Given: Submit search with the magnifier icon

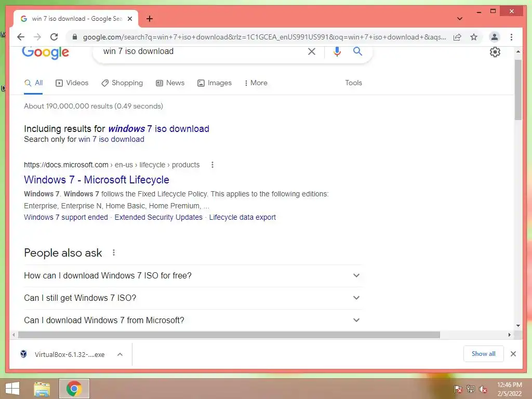Looking at the screenshot, I should click(x=357, y=51).
